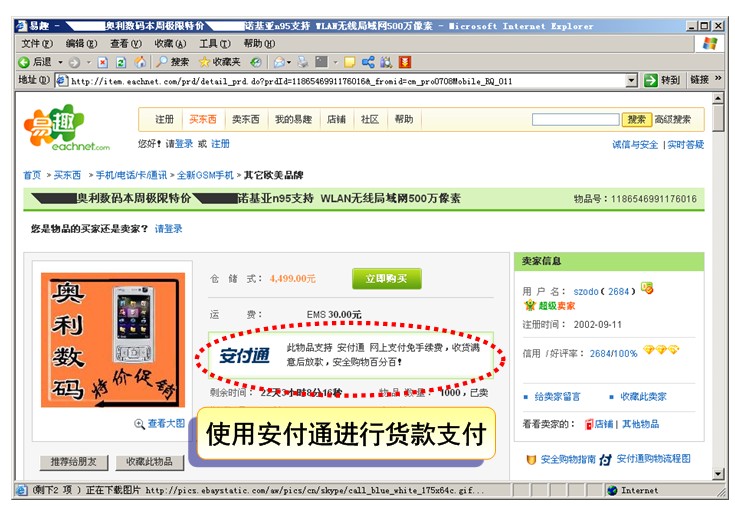Click the red download toolbar icon
735x507 pixels.
point(405,62)
